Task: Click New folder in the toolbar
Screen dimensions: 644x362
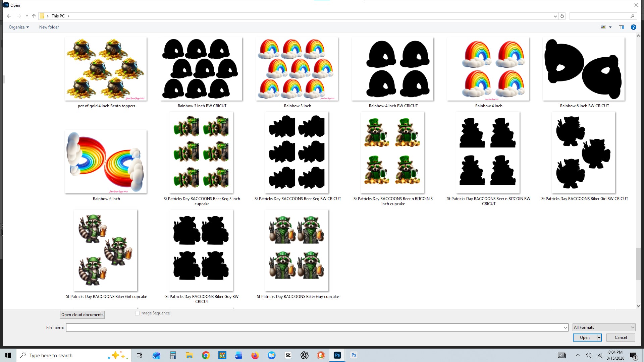Action: click(x=49, y=27)
